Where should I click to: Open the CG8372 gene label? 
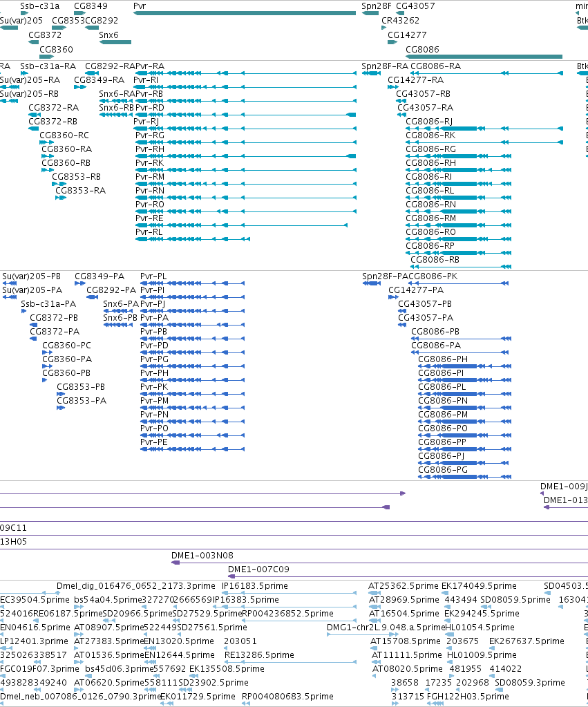point(45,35)
